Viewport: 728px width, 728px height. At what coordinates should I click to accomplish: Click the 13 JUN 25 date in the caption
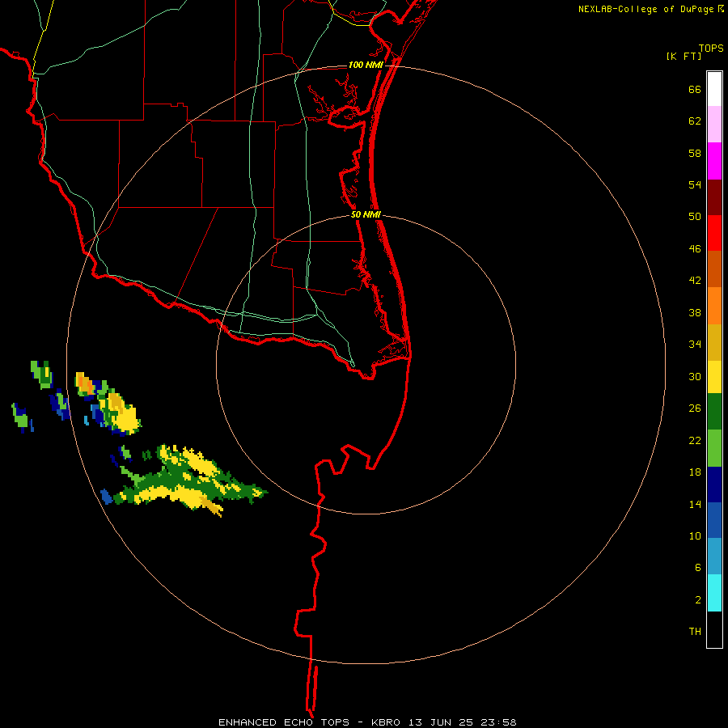441,722
